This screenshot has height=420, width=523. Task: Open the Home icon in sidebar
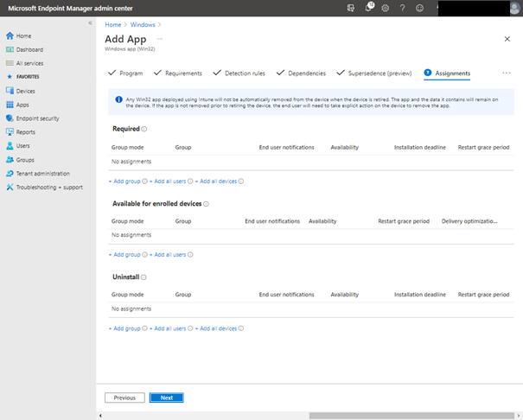10,35
